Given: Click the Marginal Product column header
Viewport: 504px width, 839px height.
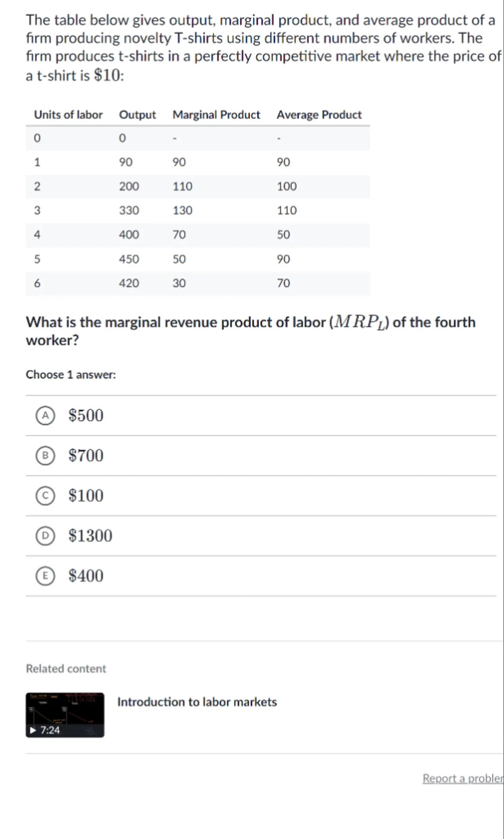Looking at the screenshot, I should pos(216,115).
